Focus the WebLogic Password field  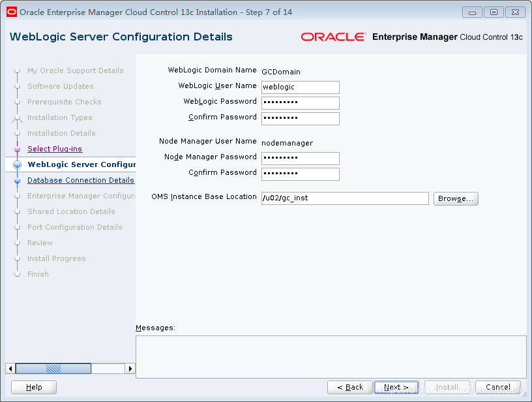coord(301,103)
